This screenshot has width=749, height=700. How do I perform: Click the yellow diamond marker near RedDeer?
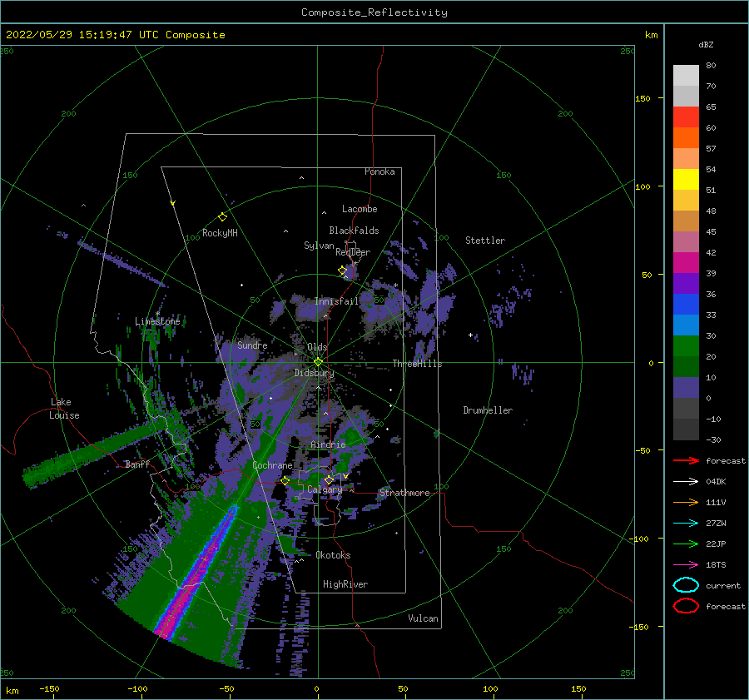343,271
